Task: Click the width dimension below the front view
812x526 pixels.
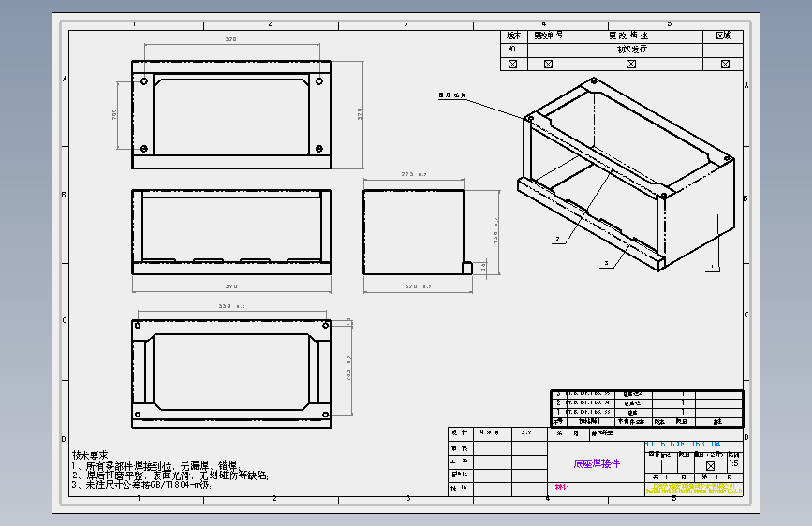Action: pos(231,286)
